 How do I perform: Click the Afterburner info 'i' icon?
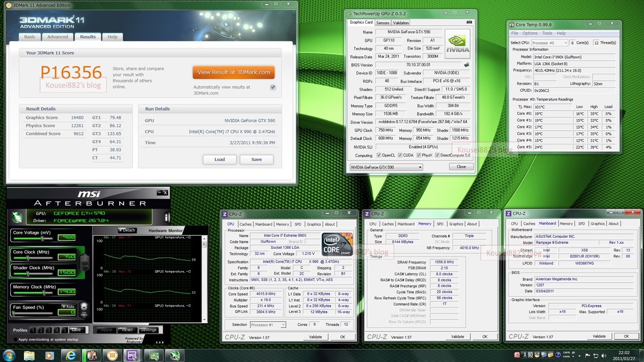pos(167,217)
